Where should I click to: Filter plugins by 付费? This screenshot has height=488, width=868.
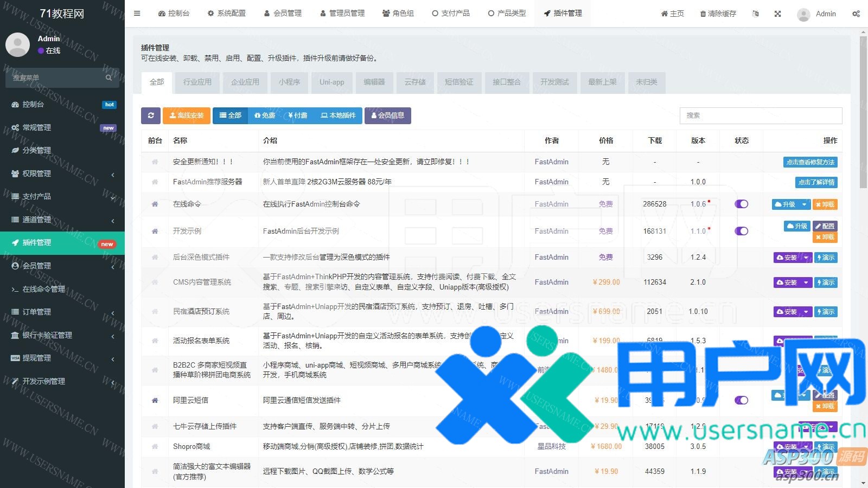(298, 115)
